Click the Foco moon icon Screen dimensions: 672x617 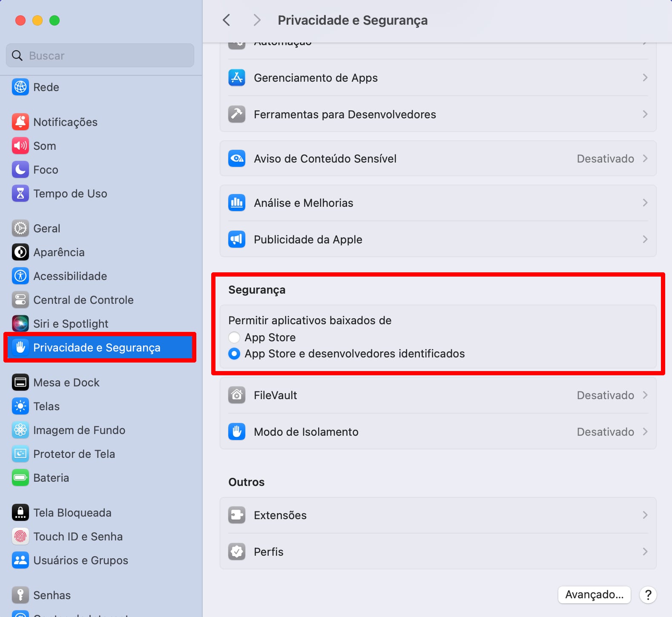point(20,170)
